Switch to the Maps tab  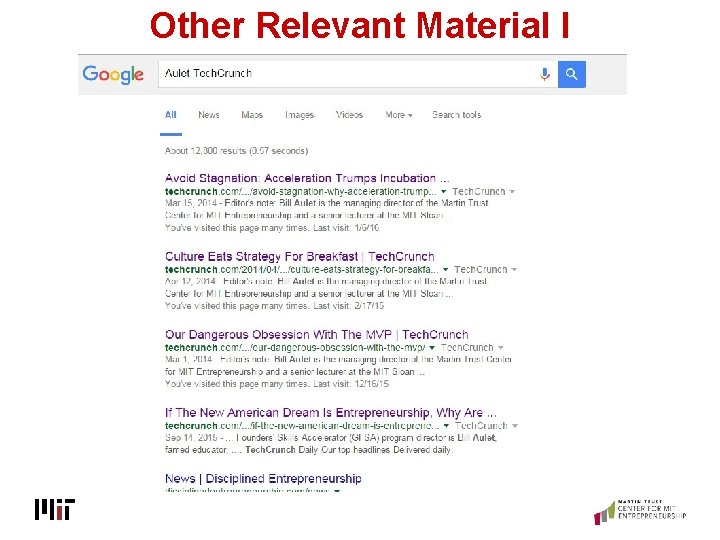click(252, 115)
